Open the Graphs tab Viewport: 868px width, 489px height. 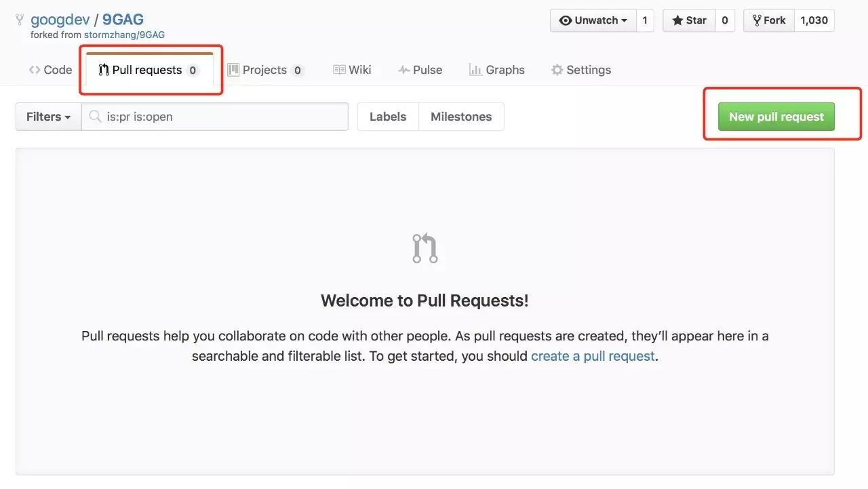pyautogui.click(x=497, y=70)
